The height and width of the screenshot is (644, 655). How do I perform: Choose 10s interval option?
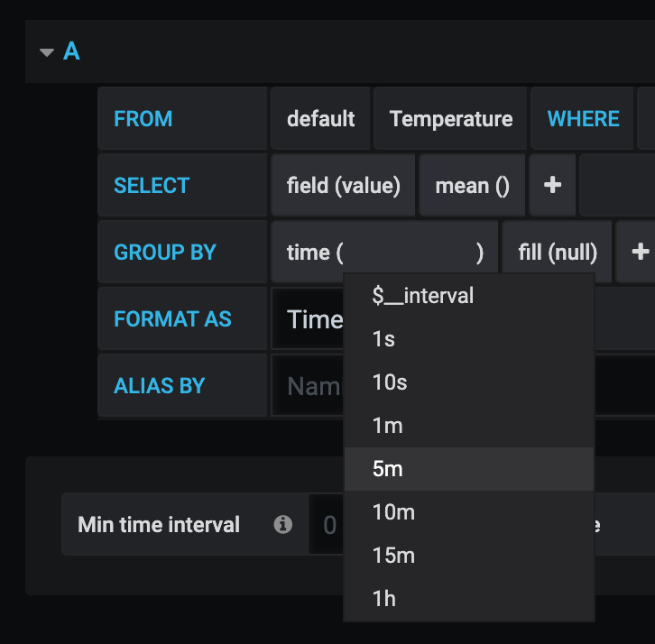(x=389, y=382)
